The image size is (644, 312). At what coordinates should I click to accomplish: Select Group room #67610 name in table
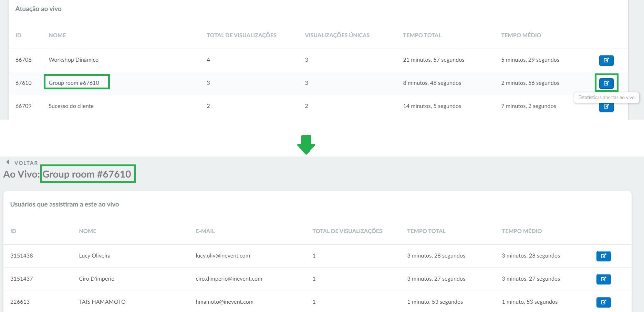[74, 83]
